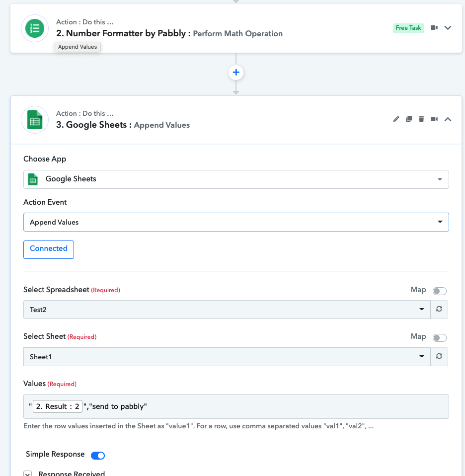The width and height of the screenshot is (465, 476).
Task: Refresh the Select Spreadsheet list
Action: pyautogui.click(x=439, y=310)
